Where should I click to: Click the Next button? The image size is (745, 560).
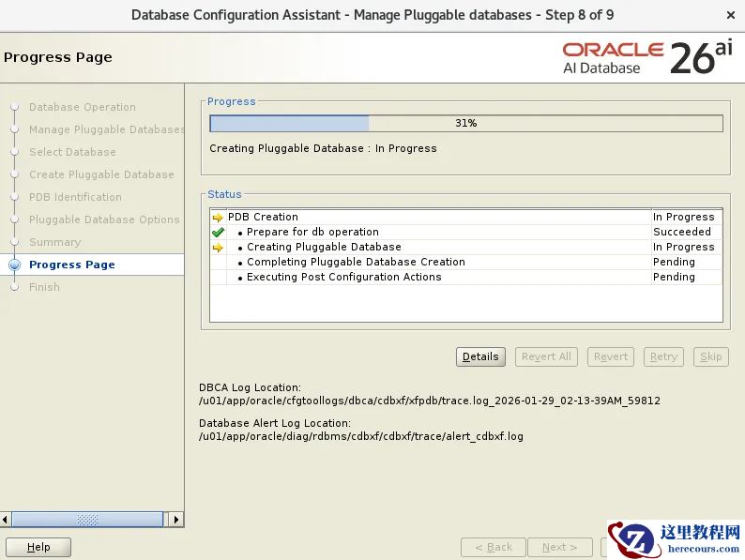coord(560,547)
